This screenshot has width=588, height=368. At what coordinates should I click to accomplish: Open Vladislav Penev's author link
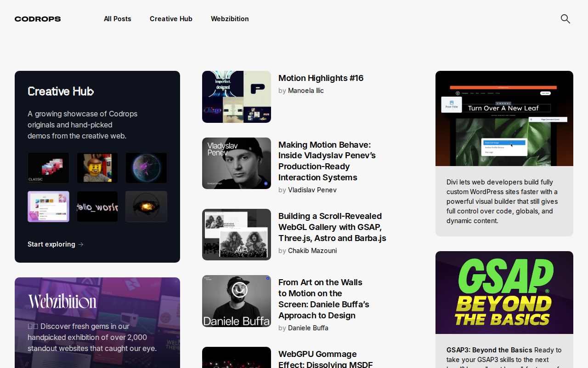point(312,190)
